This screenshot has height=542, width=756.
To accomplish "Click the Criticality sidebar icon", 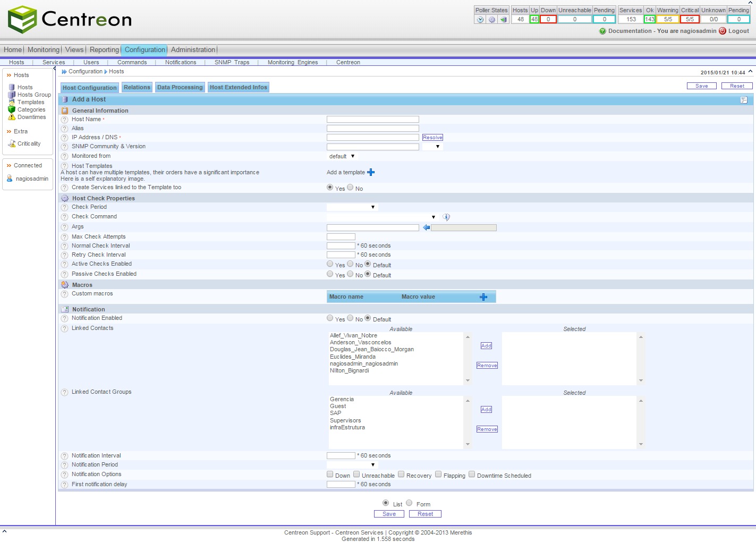I will point(12,143).
